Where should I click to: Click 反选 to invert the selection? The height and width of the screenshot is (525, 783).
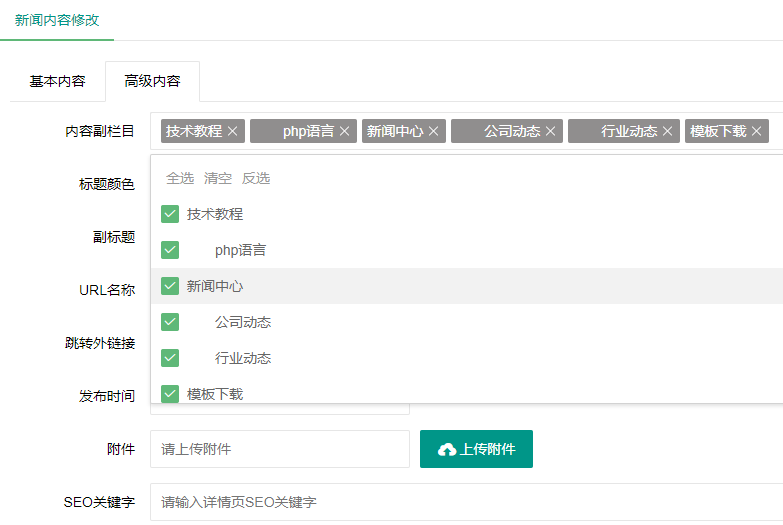[256, 178]
